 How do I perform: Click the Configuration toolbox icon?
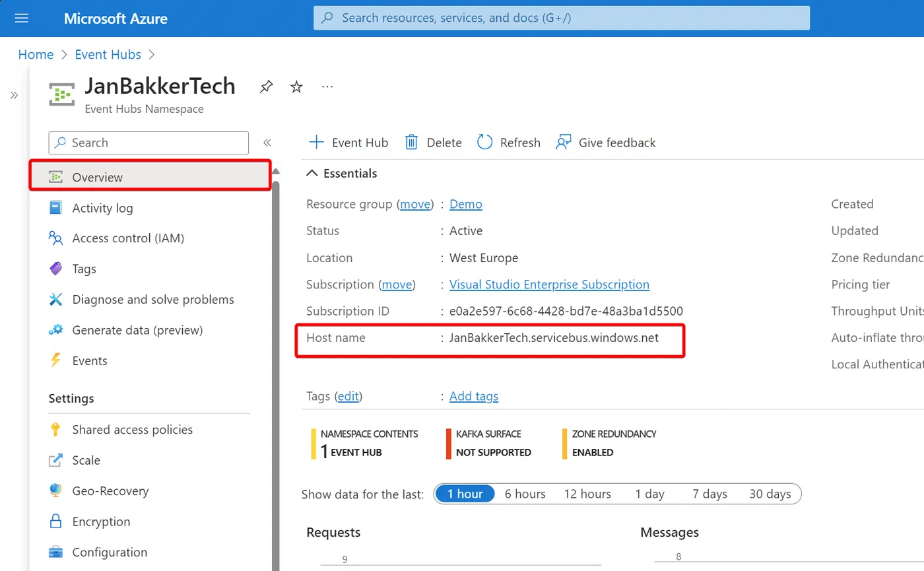55,553
